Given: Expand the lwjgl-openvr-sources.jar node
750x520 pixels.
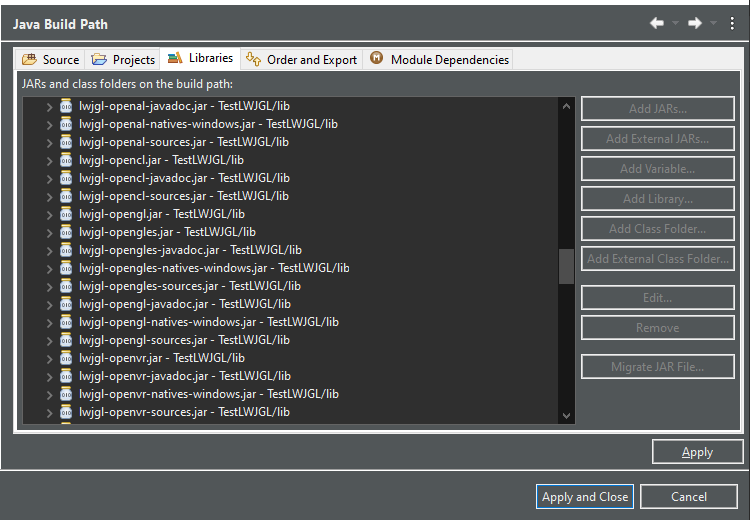Looking at the screenshot, I should point(49,413).
